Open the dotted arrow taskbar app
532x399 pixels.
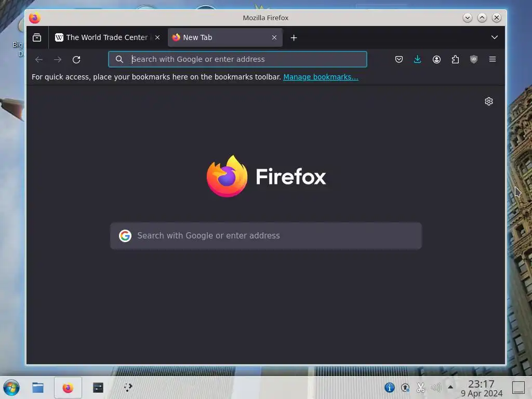pos(128,388)
